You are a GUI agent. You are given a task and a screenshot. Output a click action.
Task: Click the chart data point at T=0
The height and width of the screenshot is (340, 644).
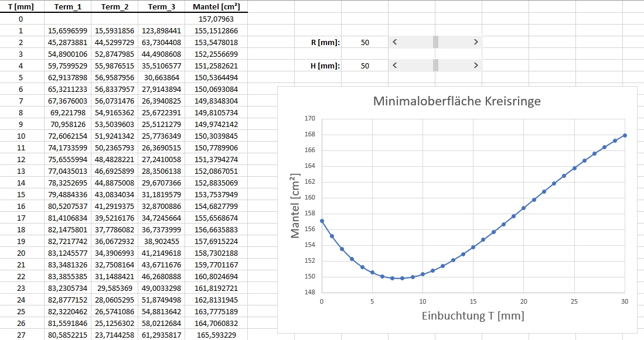pyautogui.click(x=322, y=221)
